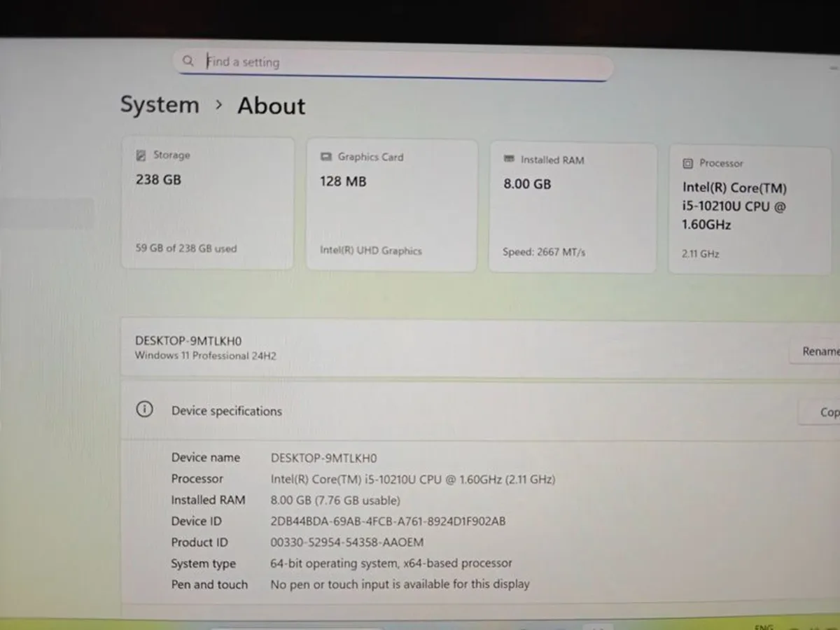
Task: Click the info icon beside Device specifications
Action: click(144, 409)
